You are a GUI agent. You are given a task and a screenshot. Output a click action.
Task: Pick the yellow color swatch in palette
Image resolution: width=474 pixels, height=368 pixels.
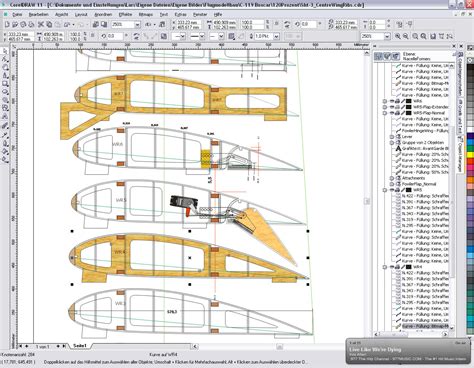pyautogui.click(x=470, y=155)
